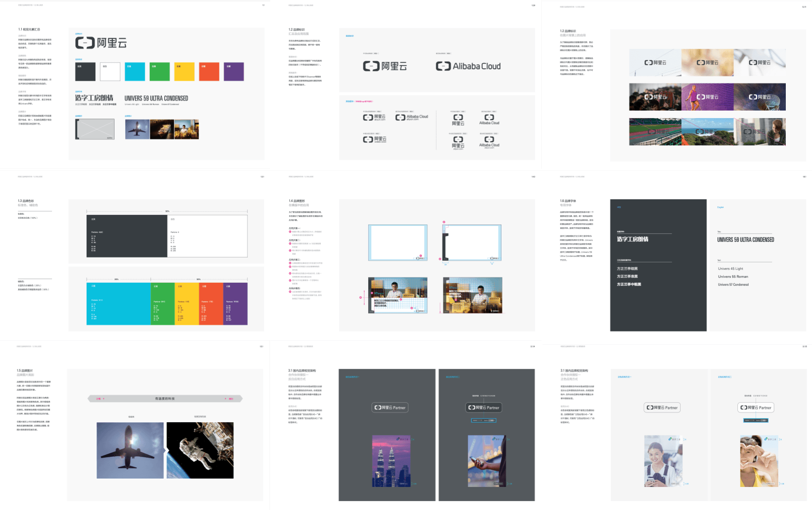Click the stadium photo with crossed-out logo
812x510 pixels.
pyautogui.click(x=655, y=132)
